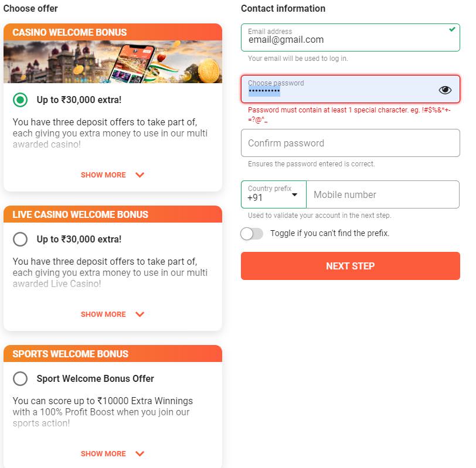The height and width of the screenshot is (468, 476).
Task: Click the Mobile number field
Action: tap(383, 194)
